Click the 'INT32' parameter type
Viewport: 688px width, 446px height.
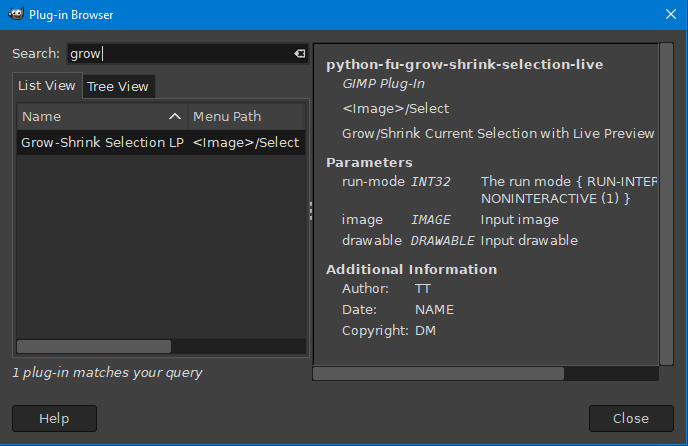[x=431, y=181]
